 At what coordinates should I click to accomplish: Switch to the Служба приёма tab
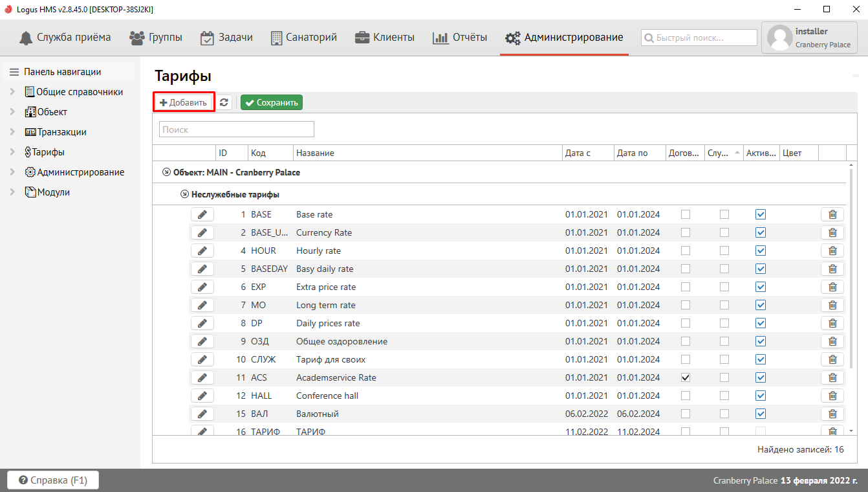click(x=65, y=38)
